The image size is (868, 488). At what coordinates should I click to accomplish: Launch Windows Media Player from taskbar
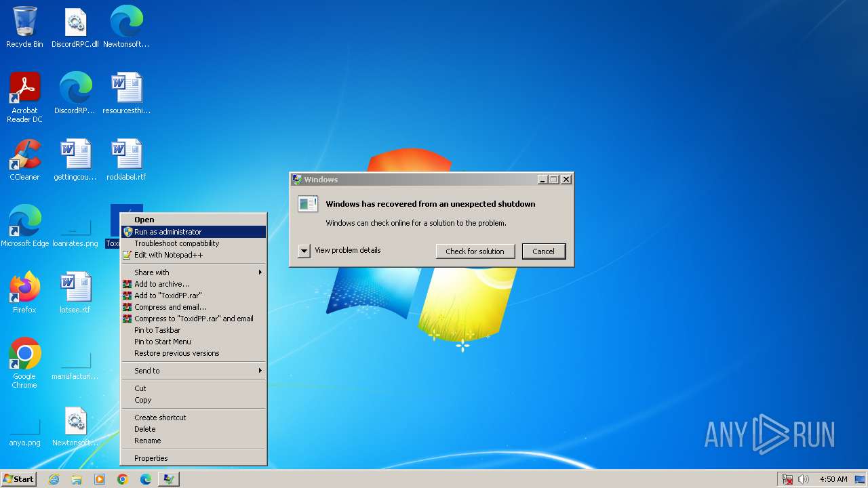(100, 479)
